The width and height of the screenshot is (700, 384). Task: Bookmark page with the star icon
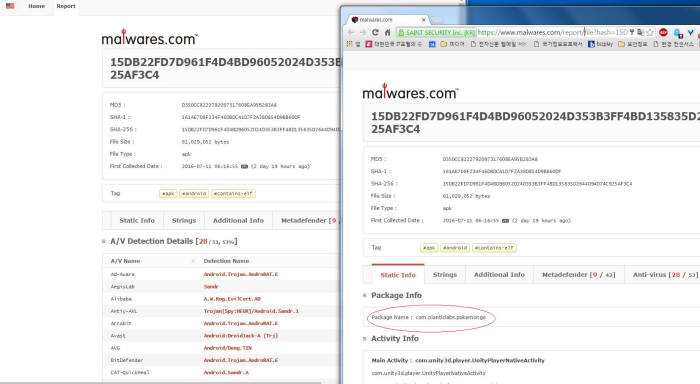[x=650, y=32]
